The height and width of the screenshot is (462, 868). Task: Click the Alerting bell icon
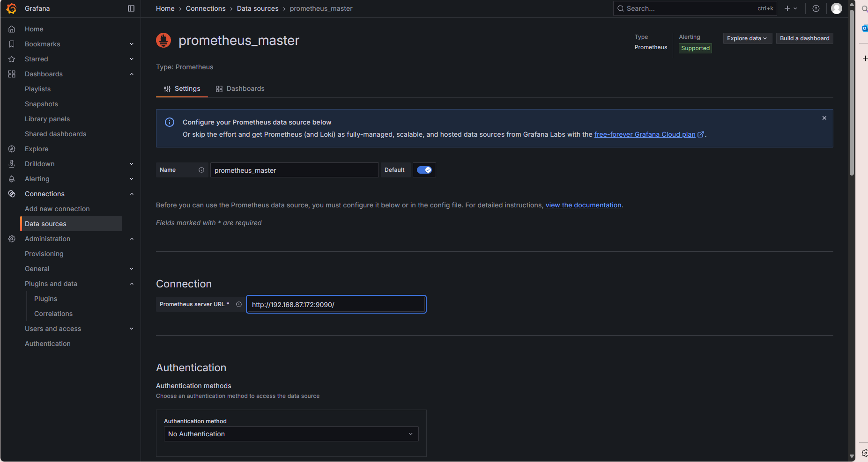(12, 179)
